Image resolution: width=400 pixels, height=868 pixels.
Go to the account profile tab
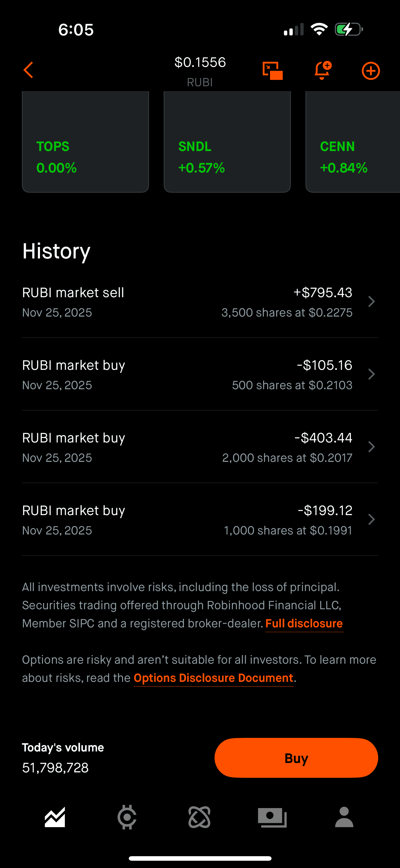(344, 817)
